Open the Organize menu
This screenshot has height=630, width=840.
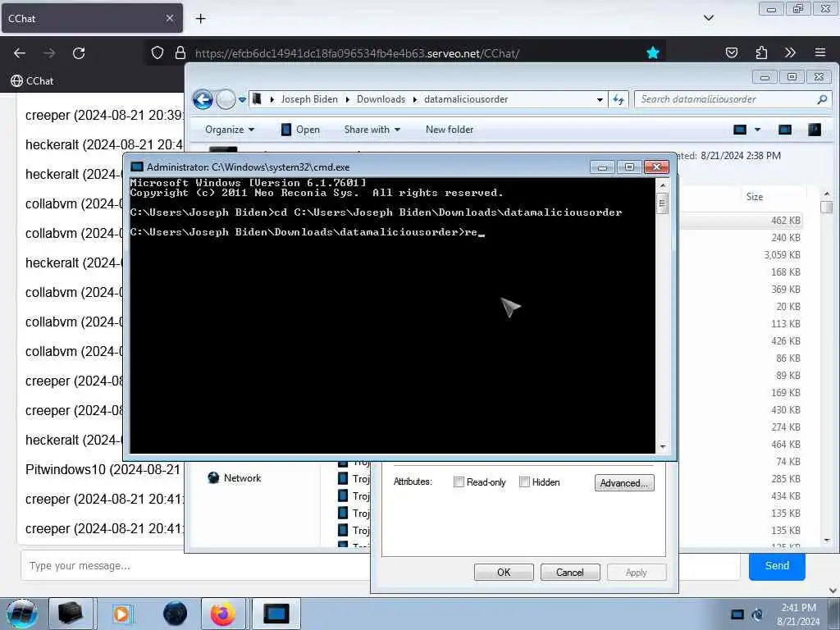pyautogui.click(x=230, y=130)
